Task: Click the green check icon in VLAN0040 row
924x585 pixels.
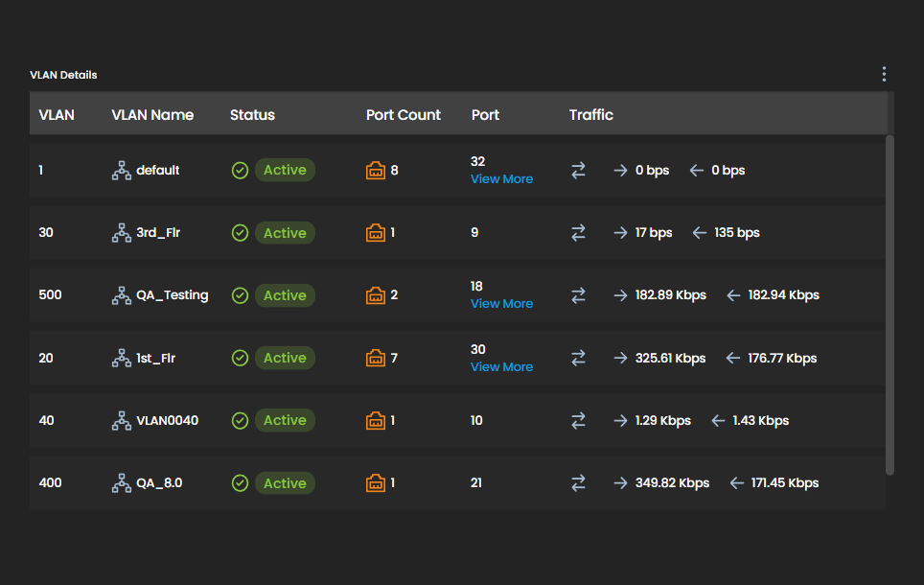Action: click(240, 420)
